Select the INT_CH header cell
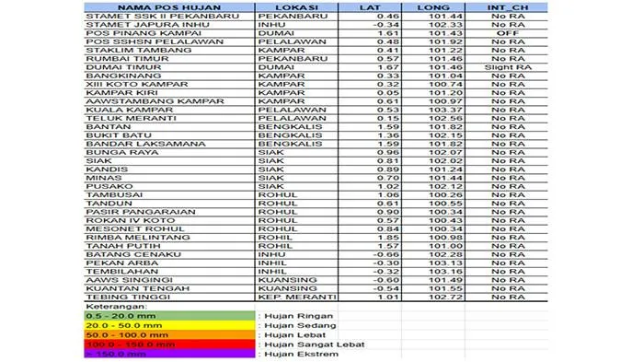The image size is (644, 362). (x=507, y=7)
